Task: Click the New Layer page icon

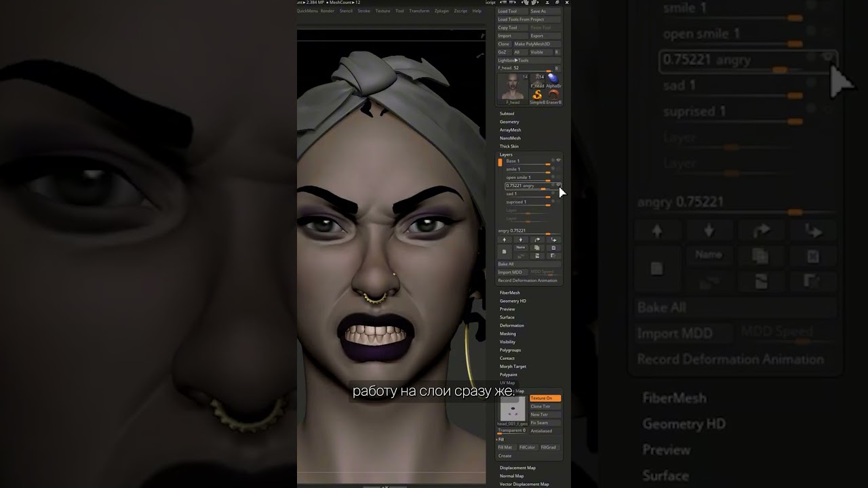Action: pyautogui.click(x=505, y=252)
